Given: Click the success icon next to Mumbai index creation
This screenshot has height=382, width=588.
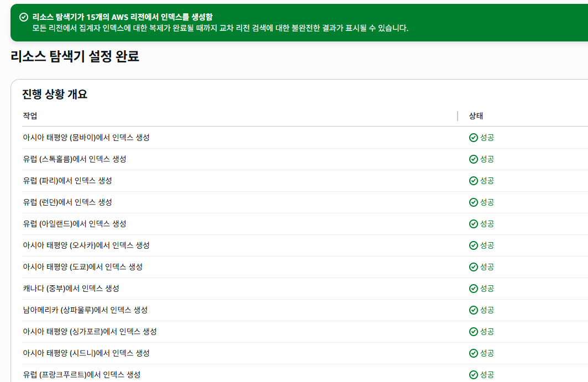Looking at the screenshot, I should (x=474, y=137).
